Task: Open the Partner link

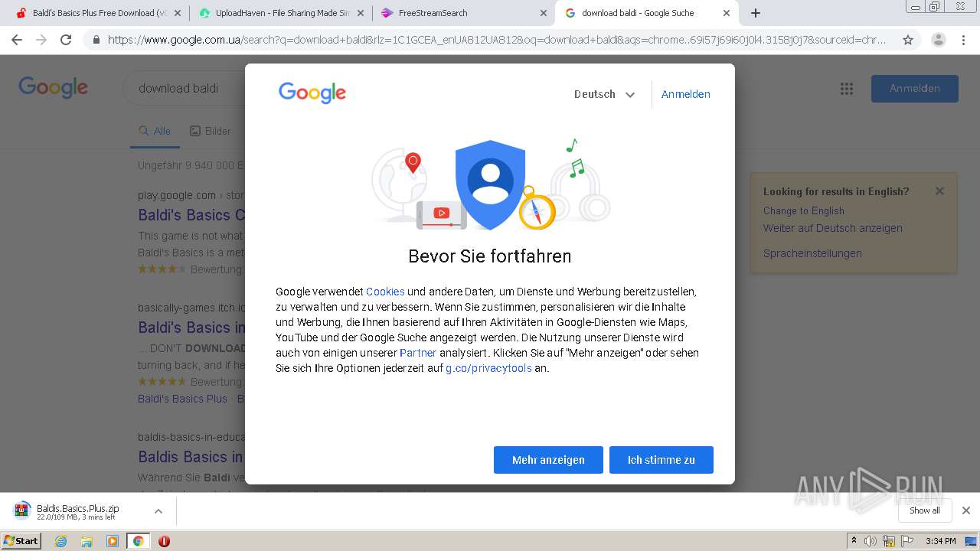Action: coord(418,353)
